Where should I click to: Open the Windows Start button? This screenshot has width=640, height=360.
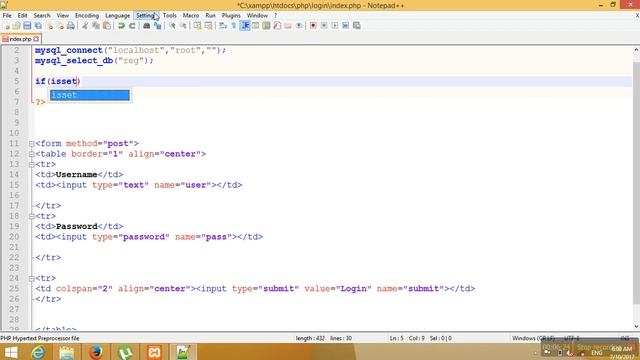point(11,352)
